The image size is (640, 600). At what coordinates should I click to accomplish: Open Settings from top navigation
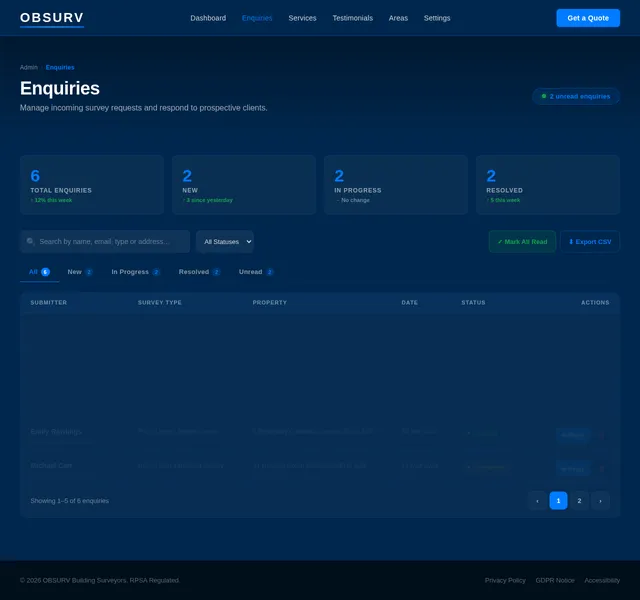click(x=437, y=18)
